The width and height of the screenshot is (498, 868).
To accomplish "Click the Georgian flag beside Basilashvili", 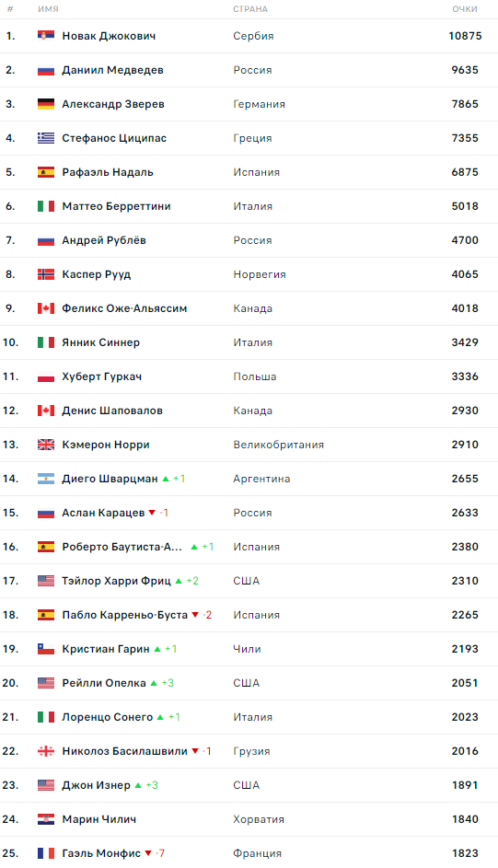I will [x=46, y=751].
